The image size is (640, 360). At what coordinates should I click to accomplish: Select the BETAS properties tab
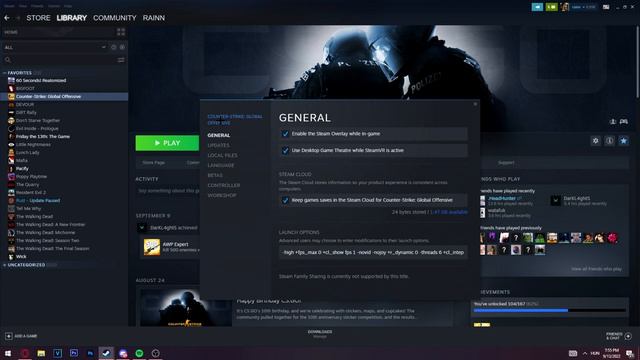pyautogui.click(x=215, y=176)
